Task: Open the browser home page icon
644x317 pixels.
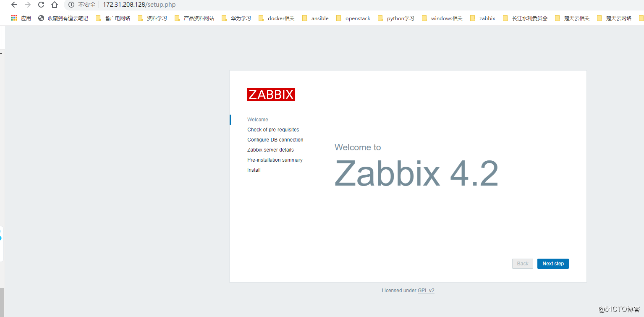Action: 55,5
